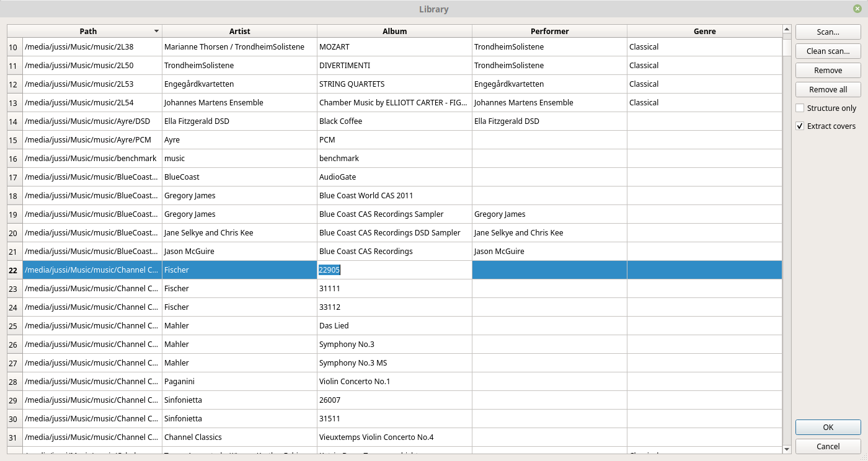Enable the Structure only checkbox
Viewport: 868px width, 461px height.
click(x=800, y=108)
